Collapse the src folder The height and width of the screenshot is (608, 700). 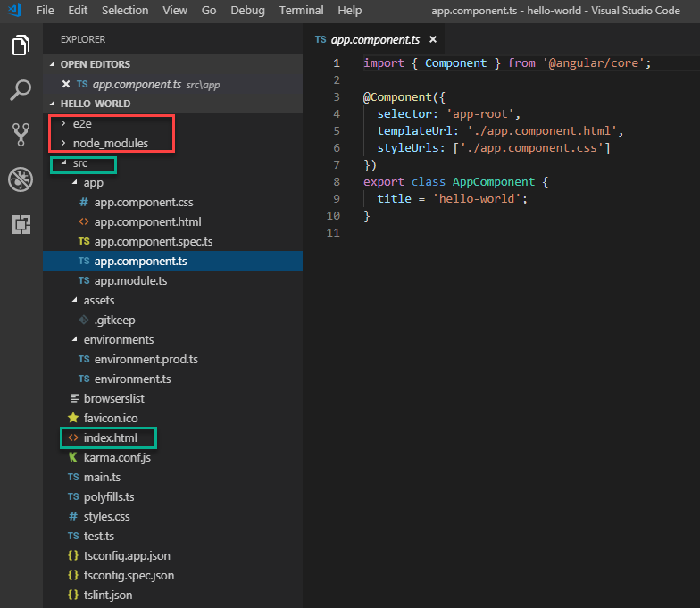[79, 163]
